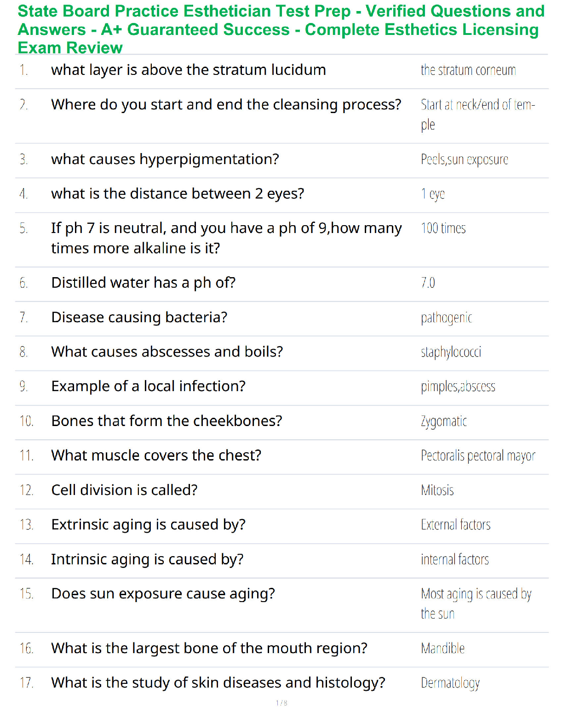Select 'Example of a local infection?' question
563x728 pixels.
coord(148,386)
